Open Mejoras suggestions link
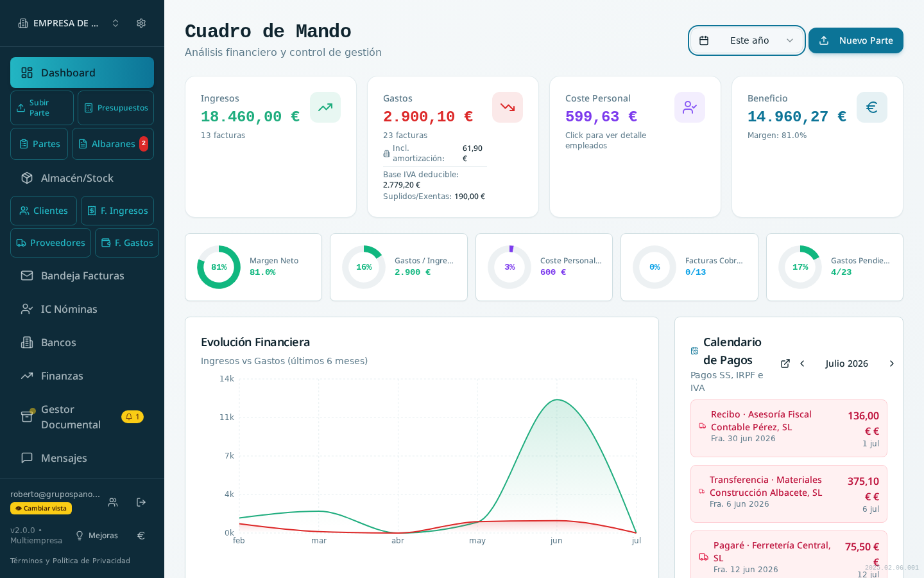 point(97,536)
